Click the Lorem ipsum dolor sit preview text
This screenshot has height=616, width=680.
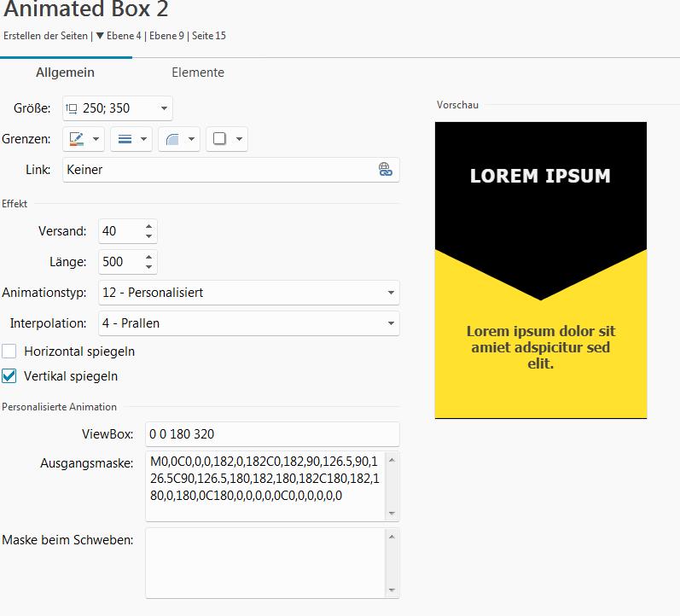pos(541,347)
